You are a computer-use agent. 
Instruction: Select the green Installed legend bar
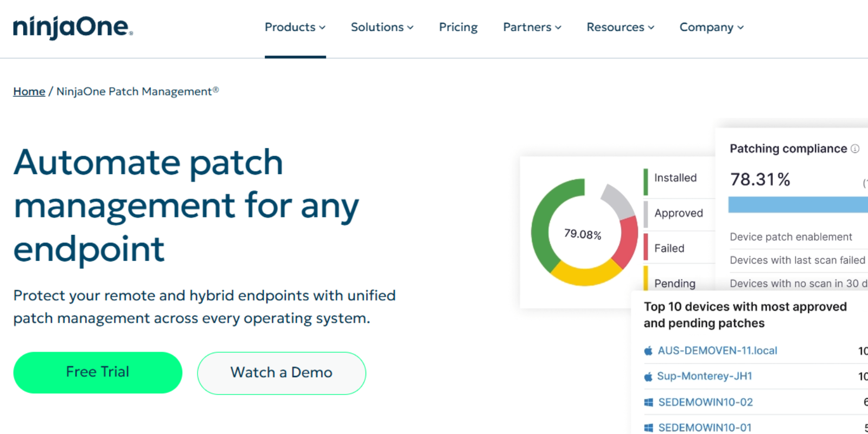pos(646,182)
